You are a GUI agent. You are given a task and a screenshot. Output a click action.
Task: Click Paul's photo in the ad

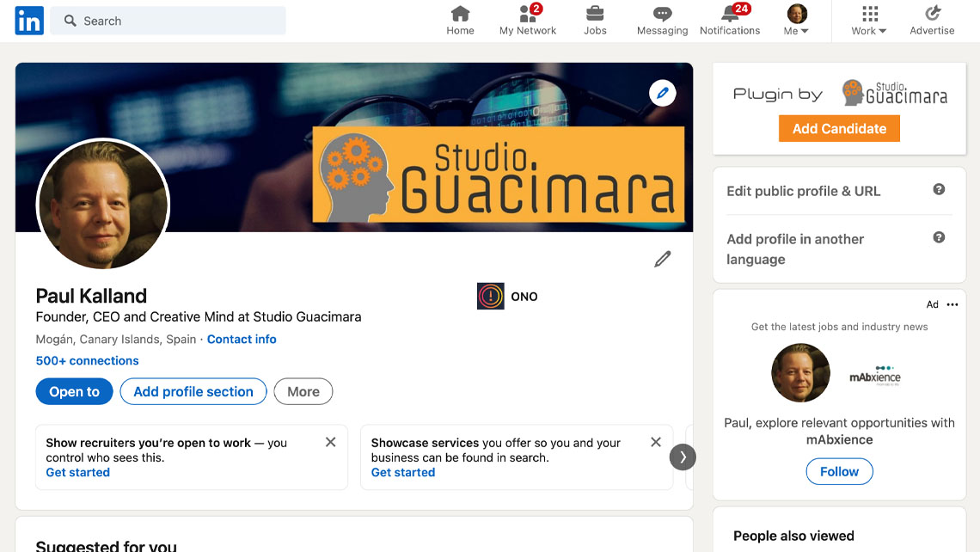(800, 372)
